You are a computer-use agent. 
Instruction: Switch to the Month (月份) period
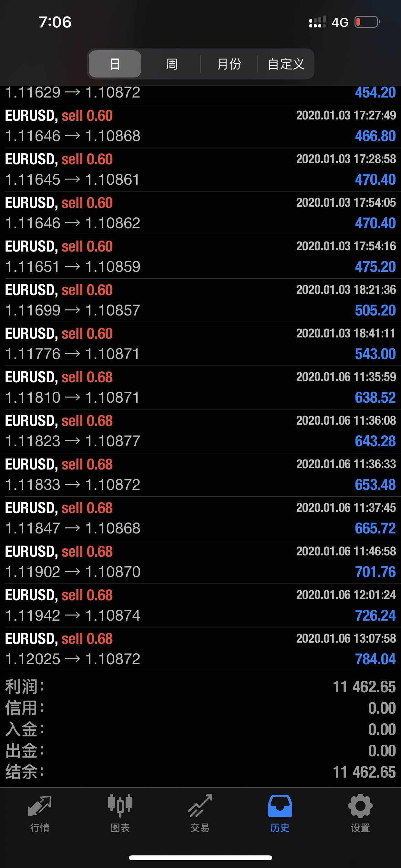coord(229,64)
